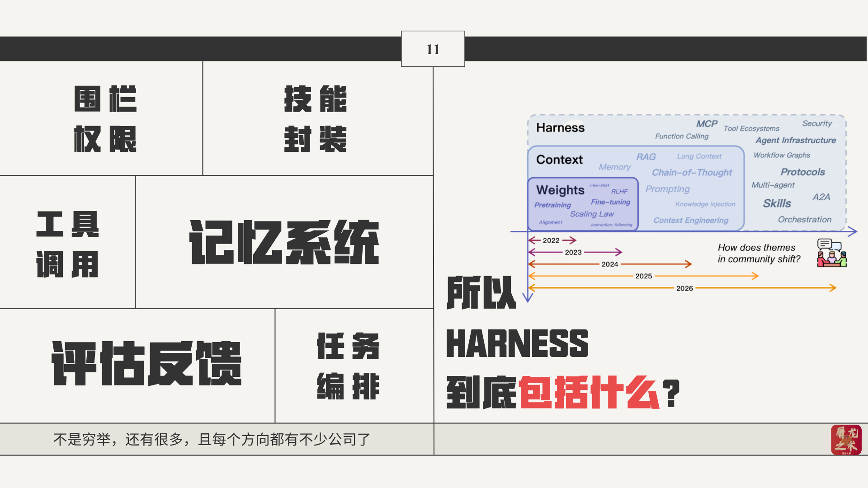The image size is (868, 488).
Task: Click the community discussion people icon
Action: click(831, 253)
